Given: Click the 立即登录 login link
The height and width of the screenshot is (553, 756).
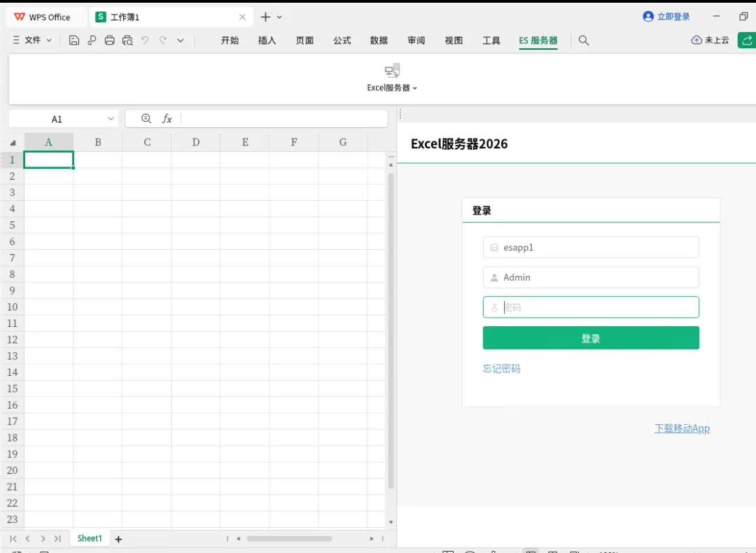Looking at the screenshot, I should [666, 16].
